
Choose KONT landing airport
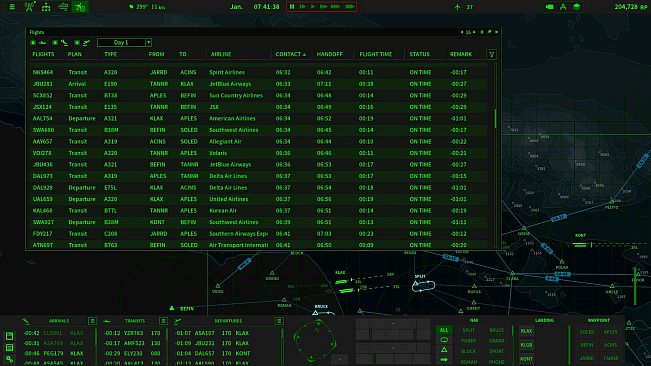(526, 359)
